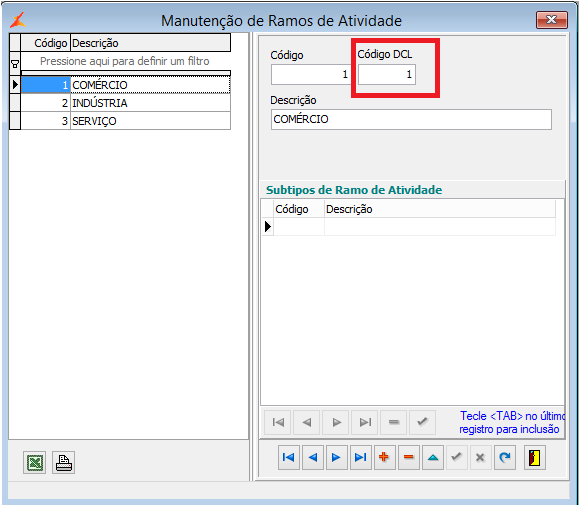The width and height of the screenshot is (579, 508).
Task: Select SERVIÇO row in the list
Action: tap(126, 121)
